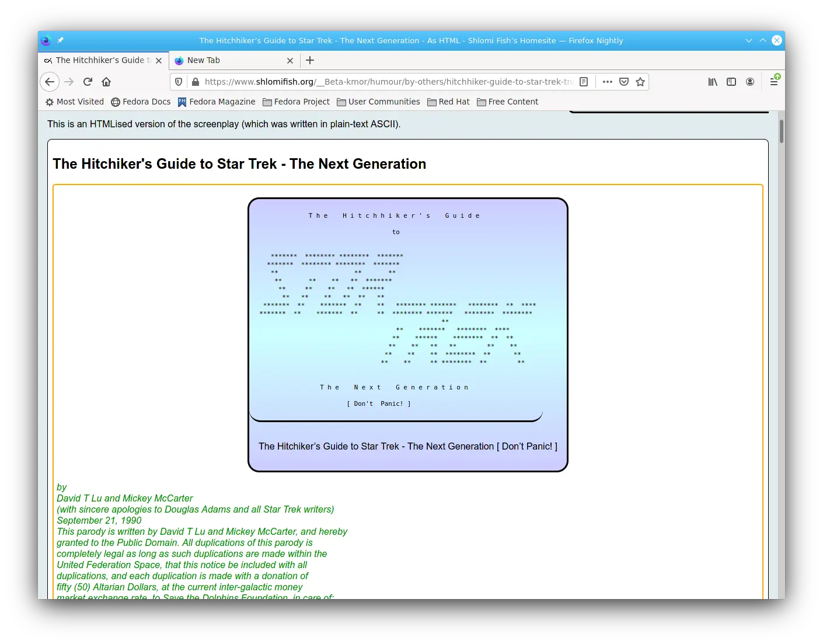Click the date September 21, 1990

(x=99, y=520)
